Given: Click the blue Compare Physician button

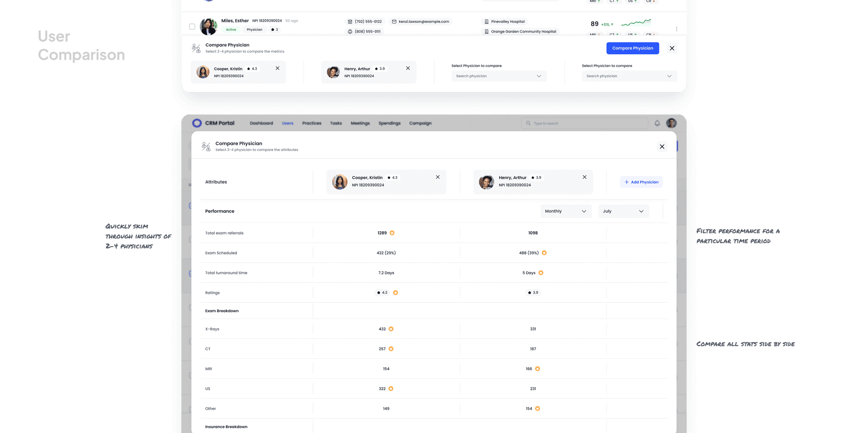Looking at the screenshot, I should pyautogui.click(x=632, y=48).
